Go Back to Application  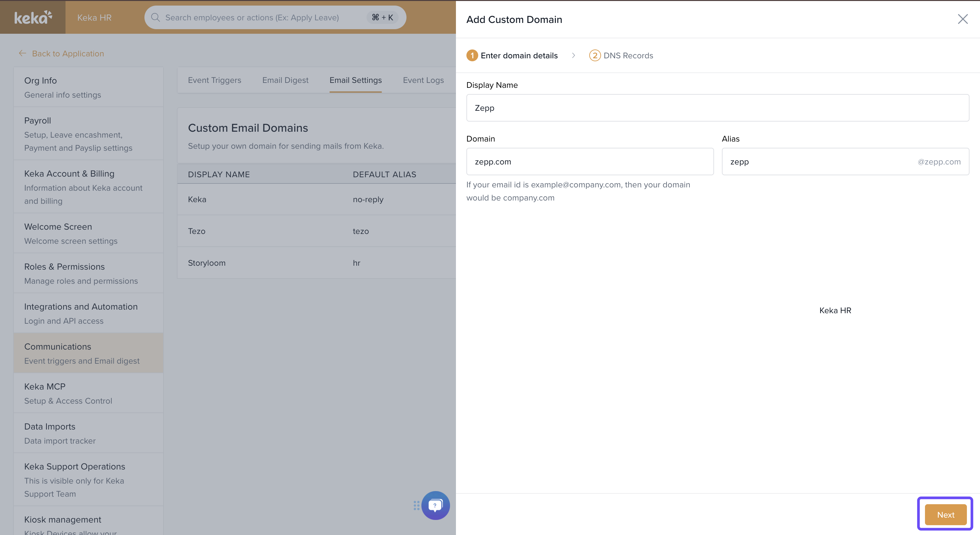61,54
